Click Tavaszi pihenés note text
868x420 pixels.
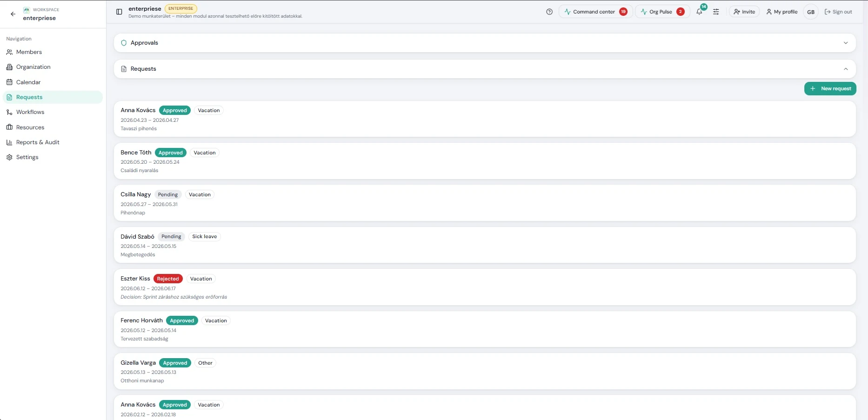pos(139,129)
